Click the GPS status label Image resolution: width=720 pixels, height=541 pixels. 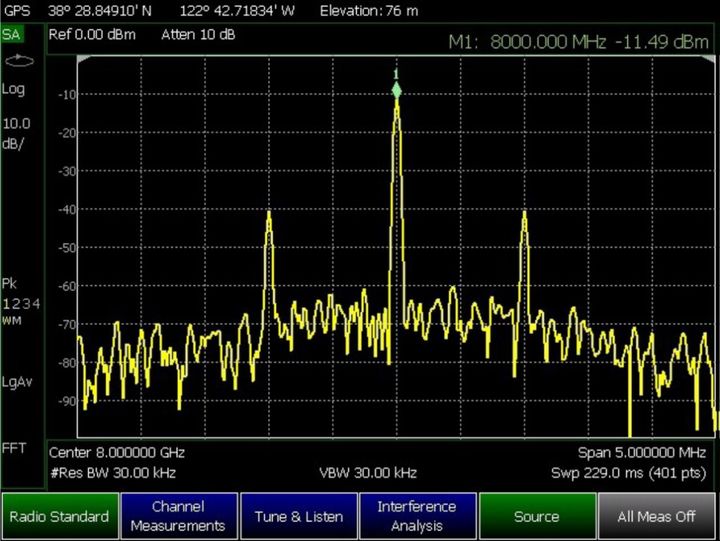coord(16,10)
